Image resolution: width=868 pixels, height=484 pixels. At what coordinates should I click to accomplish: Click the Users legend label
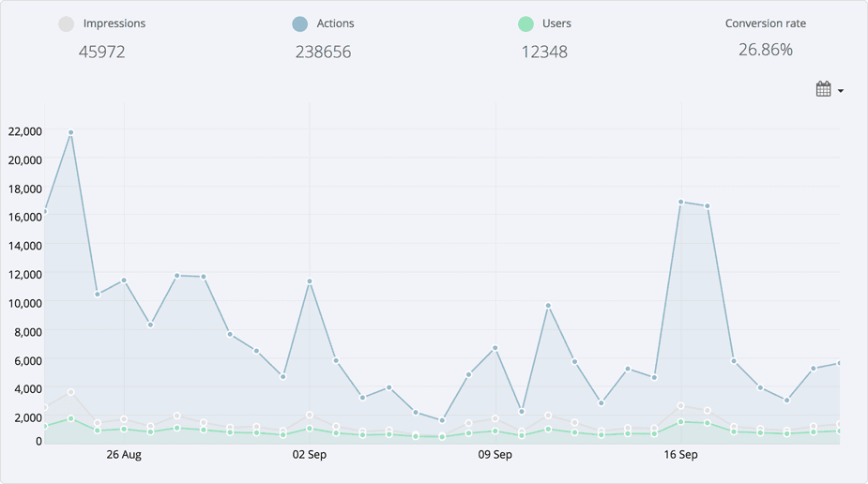(x=556, y=23)
